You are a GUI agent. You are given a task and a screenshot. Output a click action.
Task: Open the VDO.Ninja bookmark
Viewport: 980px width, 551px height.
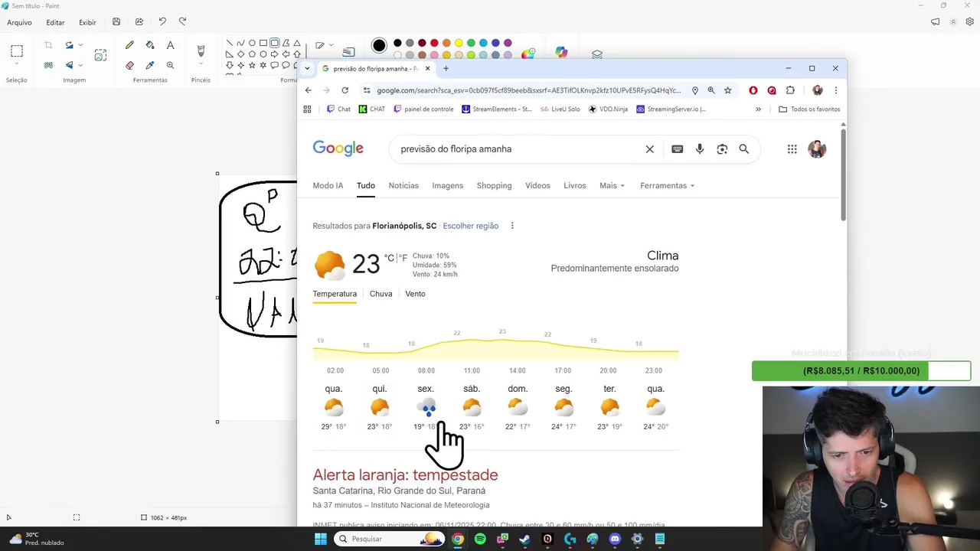[608, 109]
